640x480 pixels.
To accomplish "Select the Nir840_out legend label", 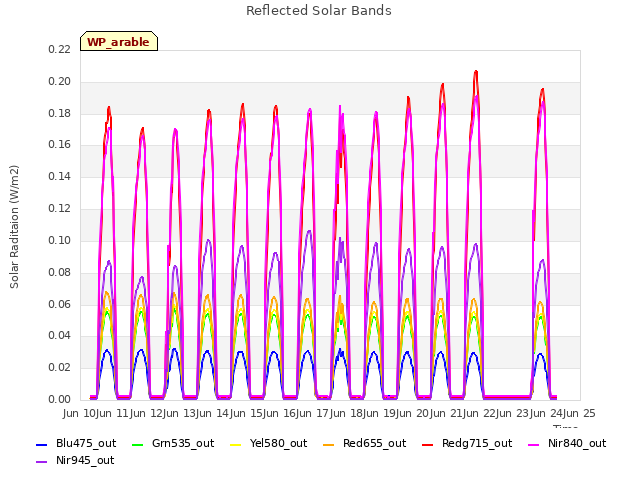I will [577, 444].
